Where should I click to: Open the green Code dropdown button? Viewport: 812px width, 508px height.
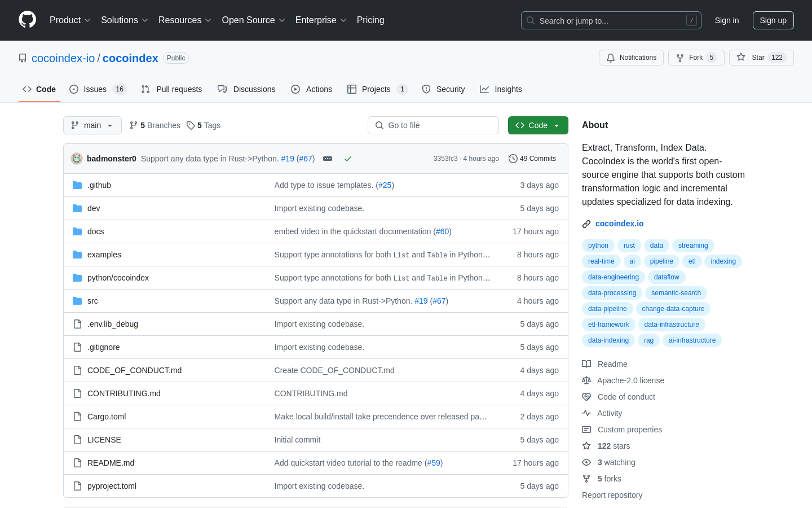538,125
